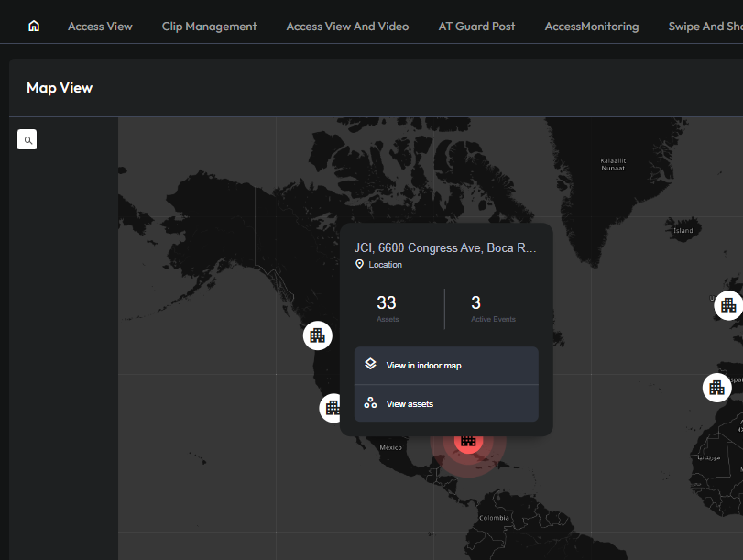This screenshot has width=743, height=560.
Task: Open the partially visible Swipe And tab
Action: (x=705, y=27)
